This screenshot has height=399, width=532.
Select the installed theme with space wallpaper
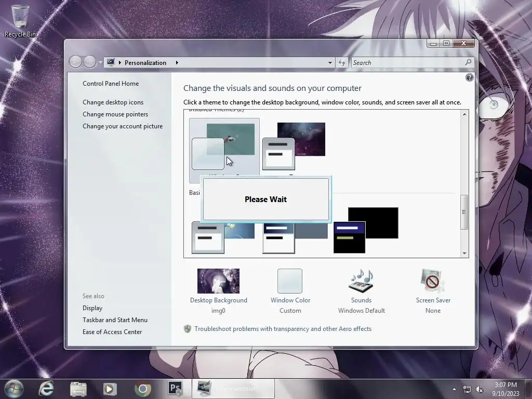coord(294,146)
